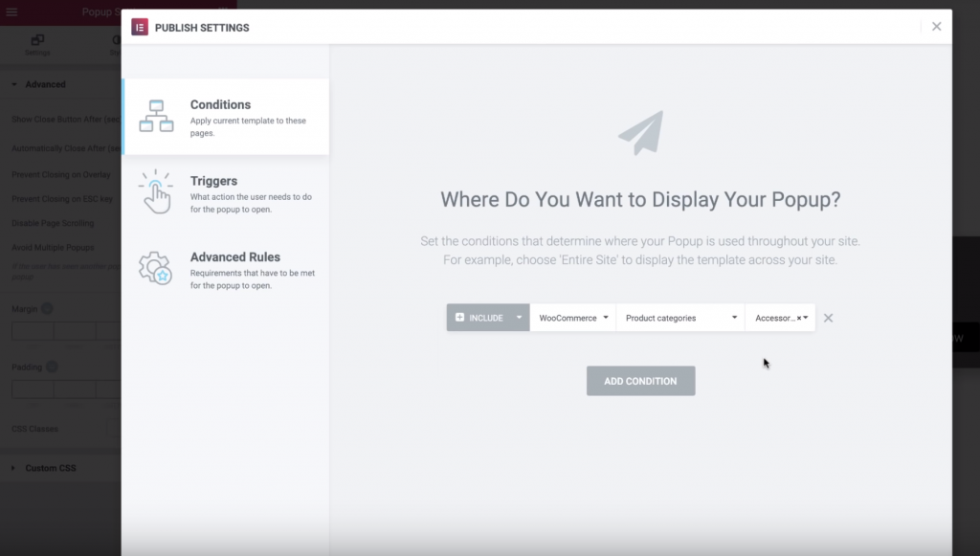This screenshot has height=556, width=980.
Task: Expand the Accessories category selector arrow
Action: [807, 318]
